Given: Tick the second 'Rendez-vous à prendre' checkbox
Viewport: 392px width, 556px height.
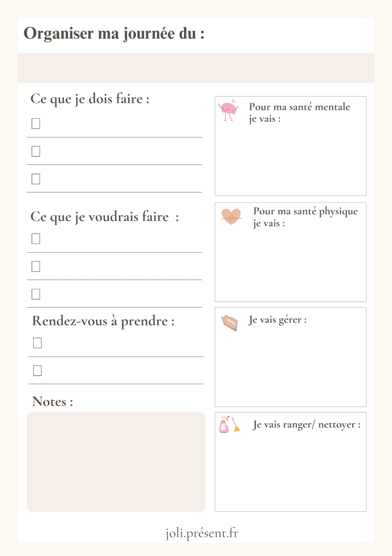Looking at the screenshot, I should coord(38,371).
